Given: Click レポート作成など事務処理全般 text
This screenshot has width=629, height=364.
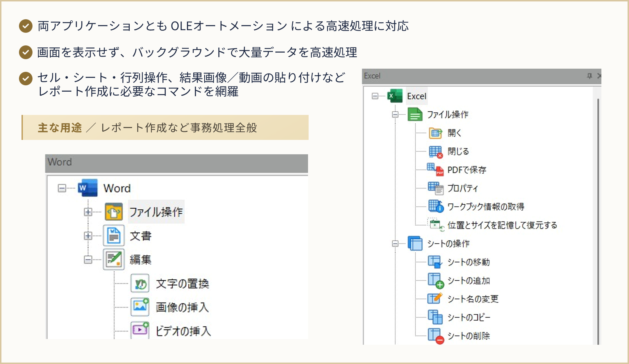Looking at the screenshot, I should pyautogui.click(x=179, y=128).
